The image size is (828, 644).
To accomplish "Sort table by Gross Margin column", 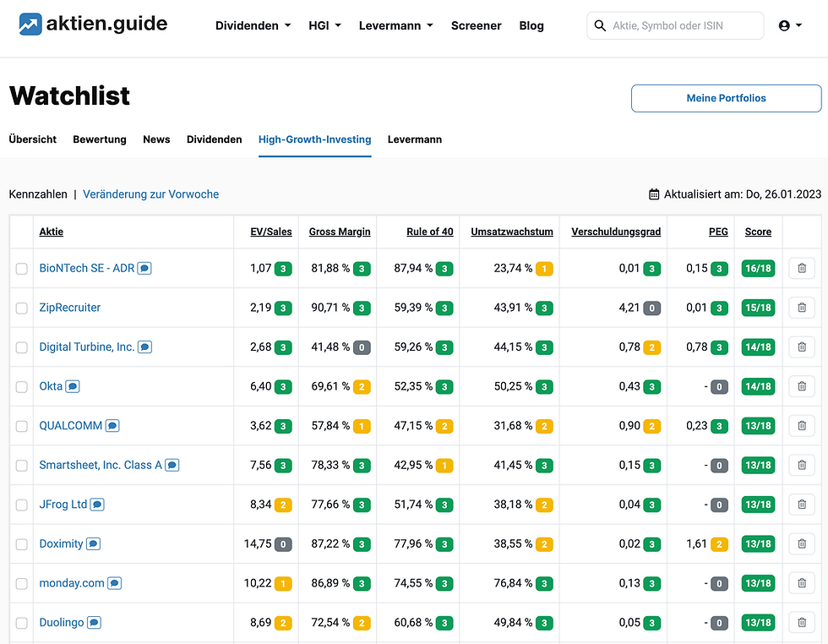I will coord(340,232).
